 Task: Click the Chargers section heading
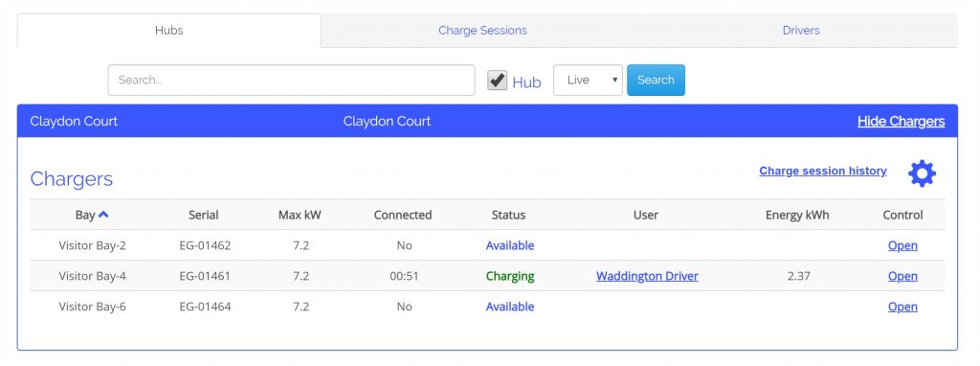(71, 179)
